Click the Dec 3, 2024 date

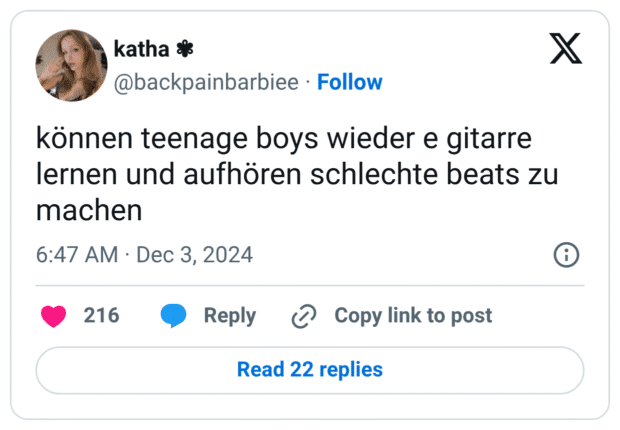tap(195, 255)
